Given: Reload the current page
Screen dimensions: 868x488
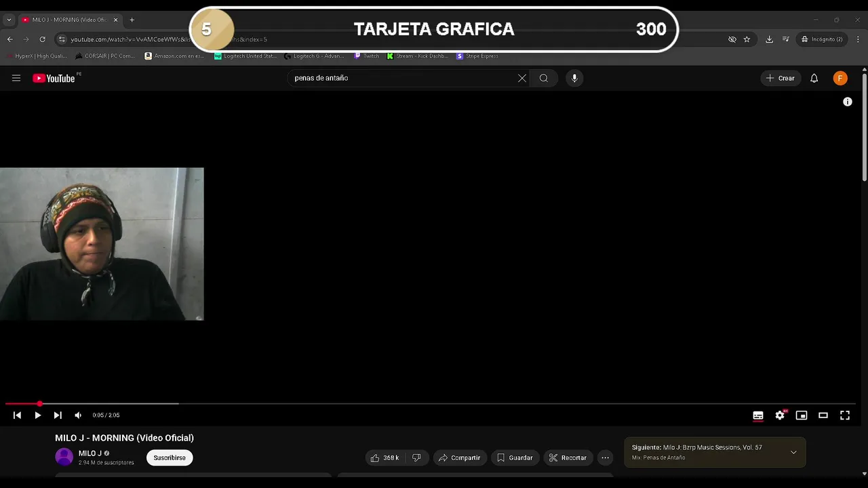Looking at the screenshot, I should 42,39.
